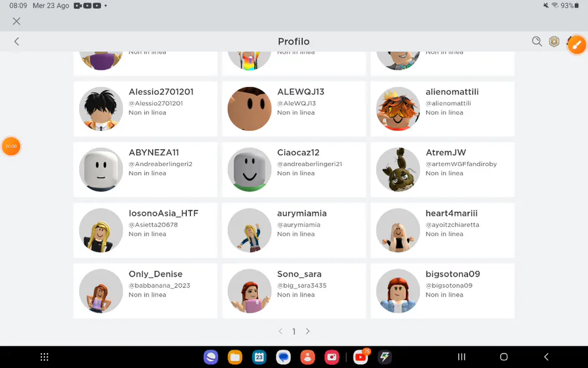The height and width of the screenshot is (368, 588).
Task: Open the Contacts taskbar icon
Action: tap(308, 357)
